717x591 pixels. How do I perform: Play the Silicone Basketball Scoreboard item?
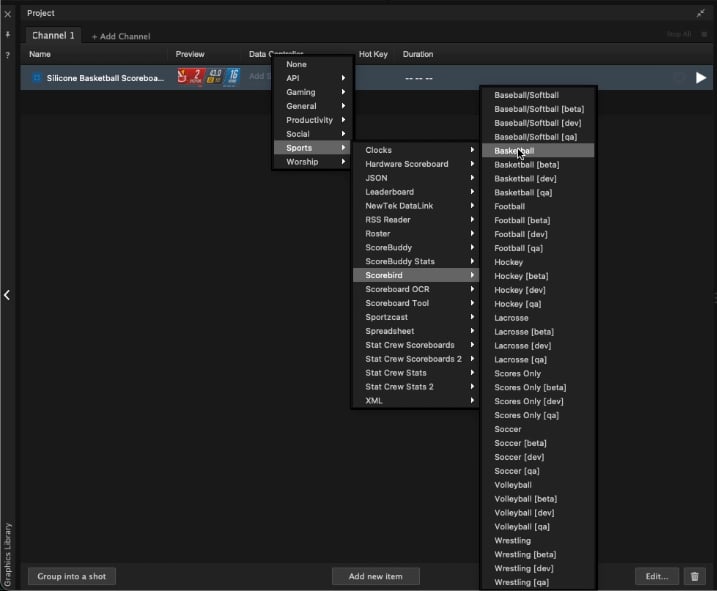(701, 78)
